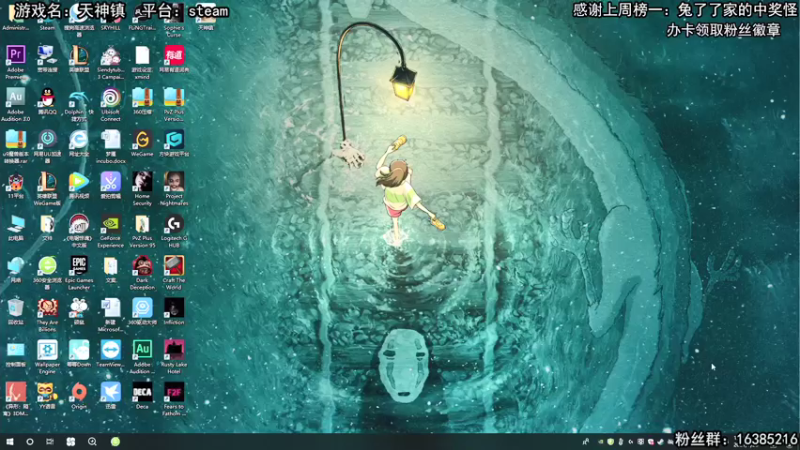Launch Wallpaper Engine shortcut
800x450 pixels.
pyautogui.click(x=47, y=351)
